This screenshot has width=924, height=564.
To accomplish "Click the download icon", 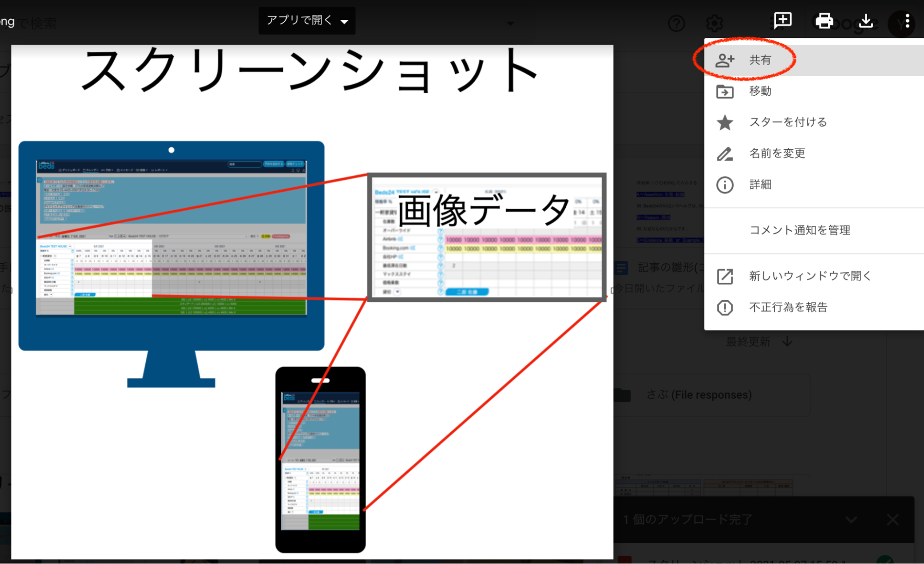I will click(865, 21).
